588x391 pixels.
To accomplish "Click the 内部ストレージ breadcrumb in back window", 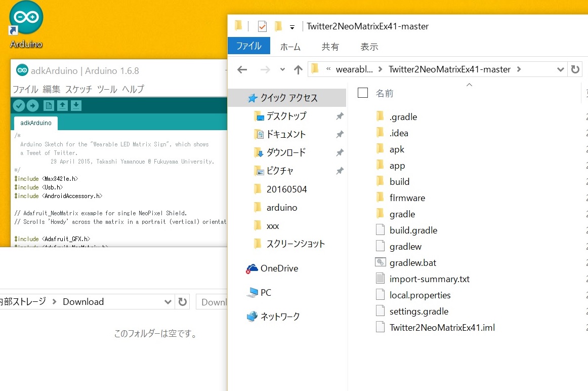I will pyautogui.click(x=23, y=302).
